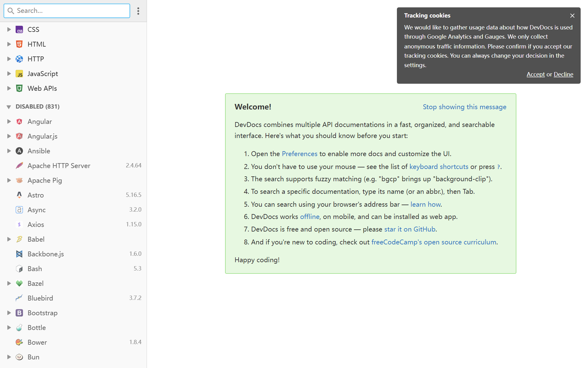Click the Apache HTTP Server feather icon
This screenshot has width=588, height=368.
pos(19,166)
